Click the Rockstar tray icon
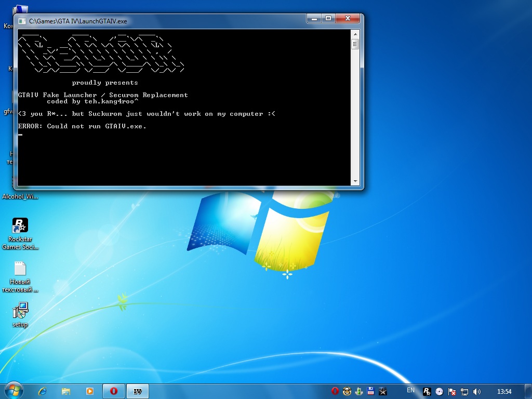This screenshot has height=399, width=532. [x=427, y=392]
